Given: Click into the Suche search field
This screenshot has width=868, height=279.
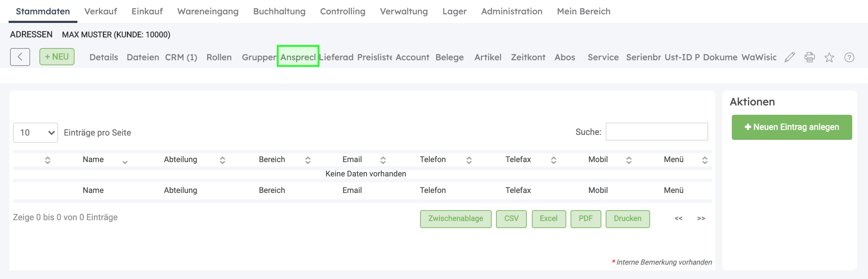Looking at the screenshot, I should pos(657,132).
